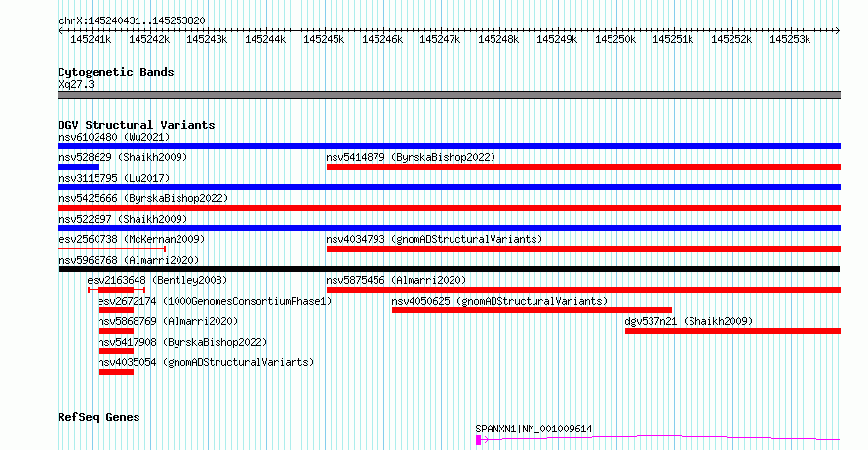This screenshot has height=450, width=868.
Task: Click the blue nsv522897 variant bar
Action: click(449, 228)
